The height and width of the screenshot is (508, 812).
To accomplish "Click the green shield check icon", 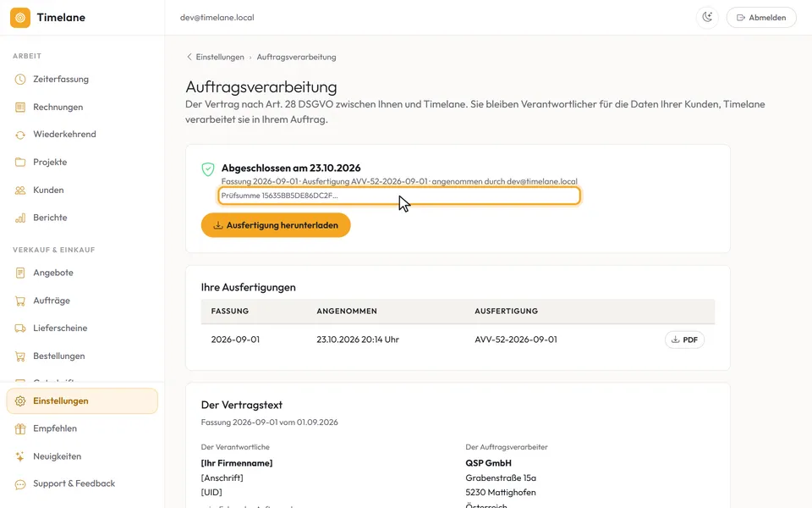I will (208, 169).
